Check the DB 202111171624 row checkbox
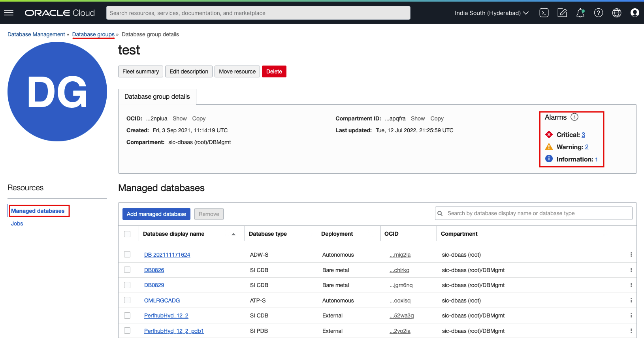Viewport: 644px width, 338px height. pos(127,254)
